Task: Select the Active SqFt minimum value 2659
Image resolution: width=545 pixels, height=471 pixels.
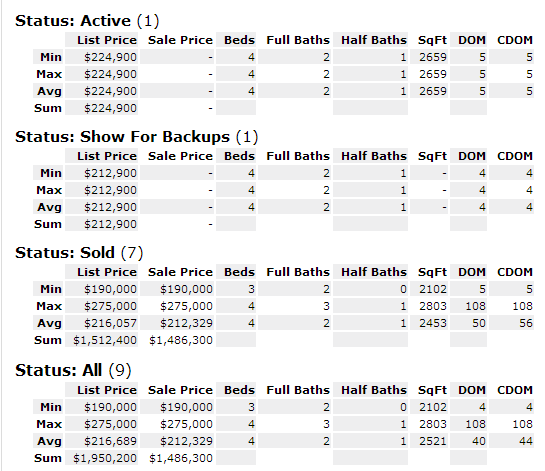Action: 433,57
